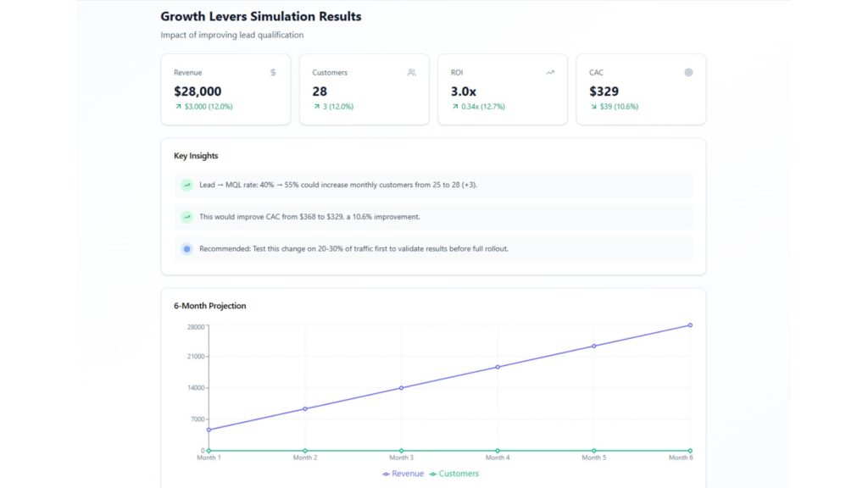Click green trend icon beside Lead → MQL insight

186,185
